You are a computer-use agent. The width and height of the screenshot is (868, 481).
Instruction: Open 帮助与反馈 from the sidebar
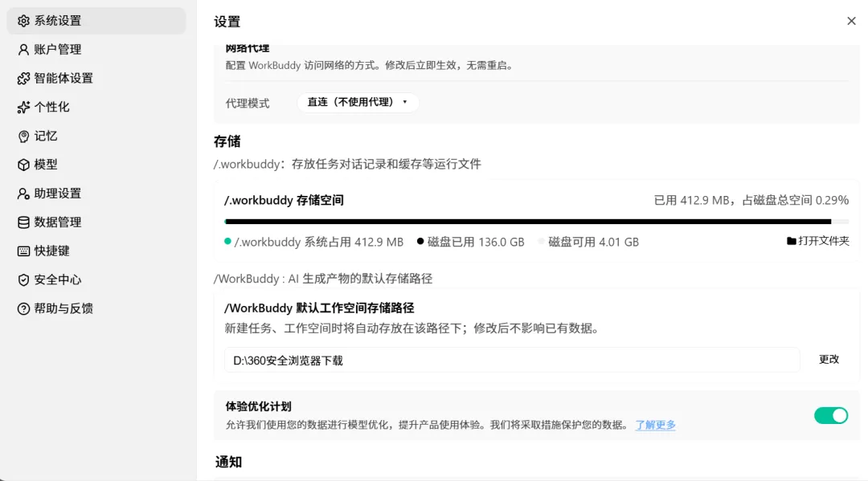pos(96,308)
